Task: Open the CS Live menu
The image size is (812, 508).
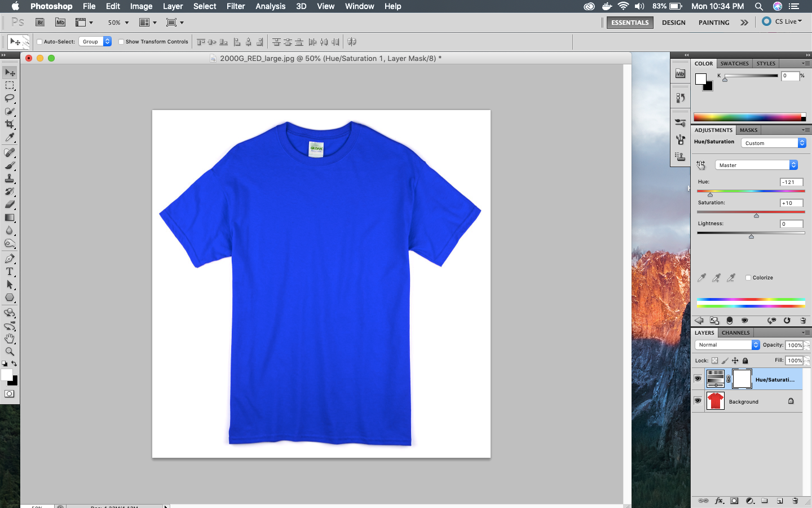Action: 783,21
